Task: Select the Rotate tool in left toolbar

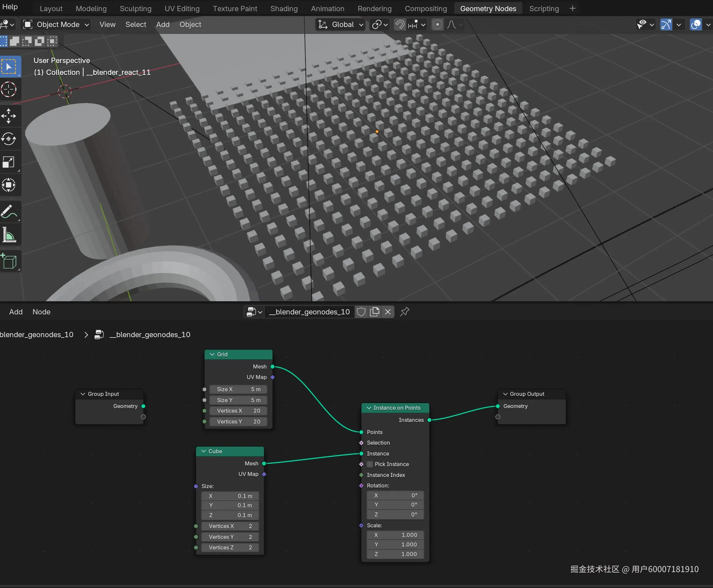Action: pyautogui.click(x=9, y=139)
